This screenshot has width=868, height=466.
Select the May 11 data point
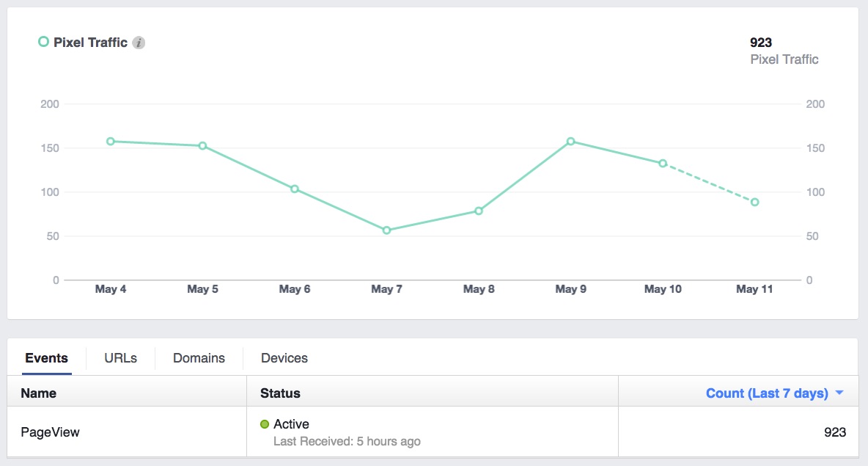pos(754,203)
